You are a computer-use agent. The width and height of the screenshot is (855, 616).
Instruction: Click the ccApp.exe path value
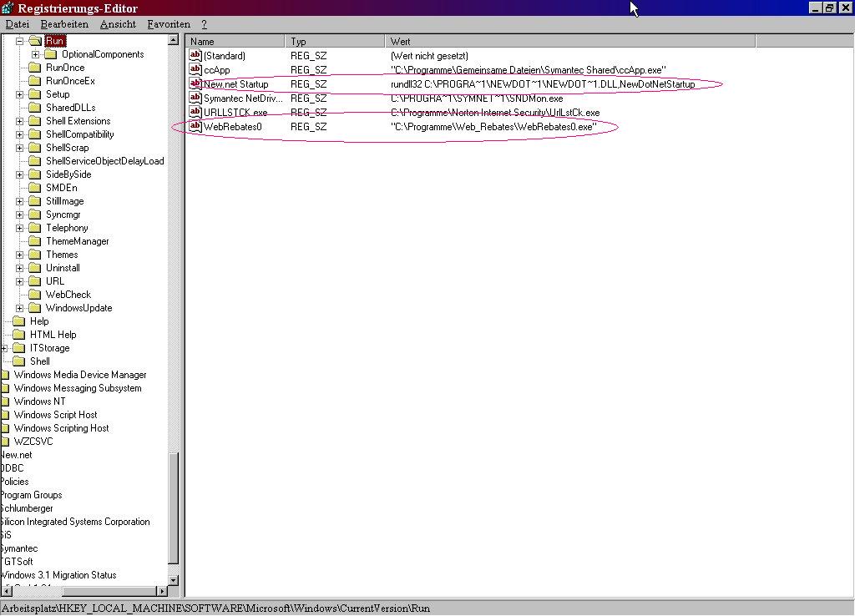529,70
